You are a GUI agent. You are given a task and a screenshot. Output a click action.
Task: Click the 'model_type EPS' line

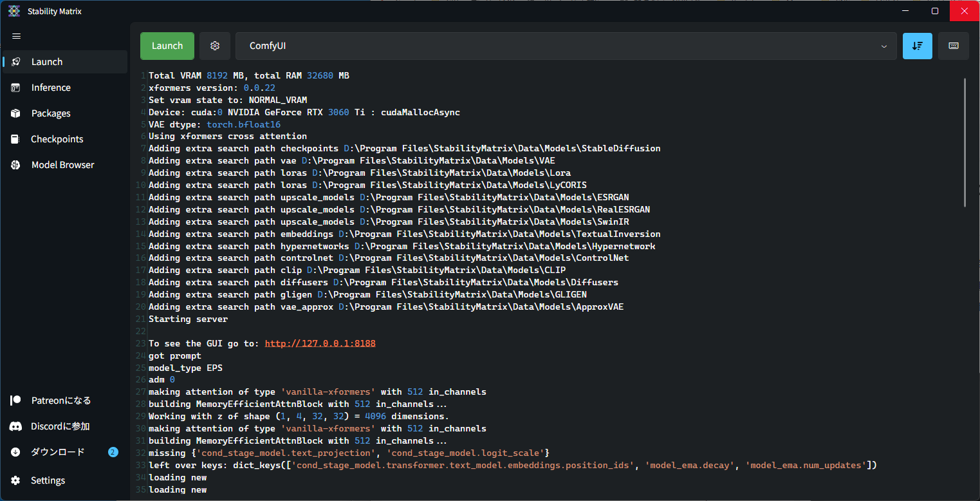point(185,368)
